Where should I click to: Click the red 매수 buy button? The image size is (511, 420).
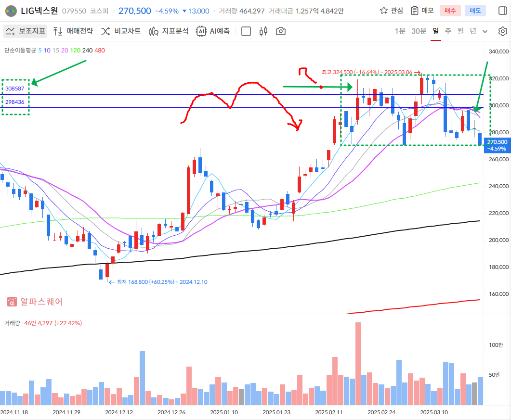pyautogui.click(x=450, y=11)
